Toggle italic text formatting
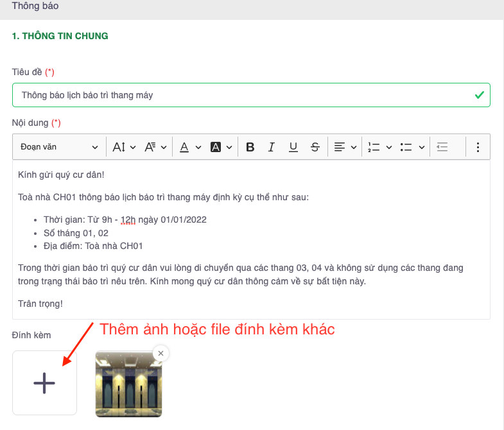Screen dimensions: 504x430 (x=272, y=147)
